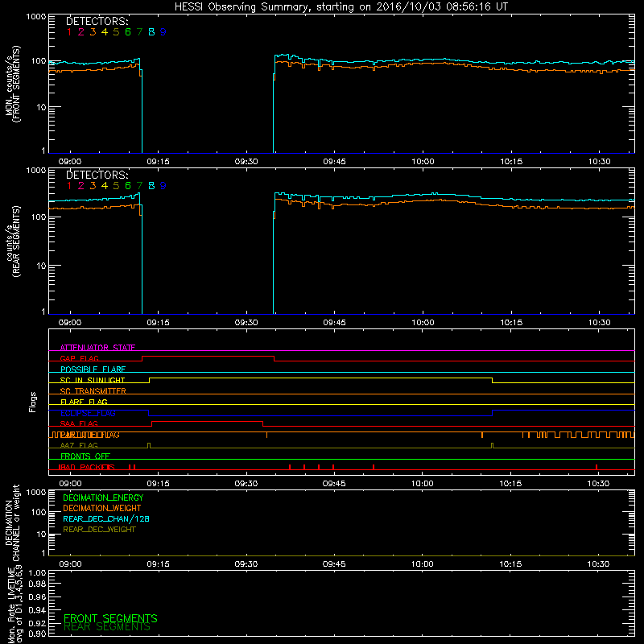Image resolution: width=644 pixels, height=644 pixels.
Task: Select detector 8 in the front segments legend
Action: coord(151,32)
